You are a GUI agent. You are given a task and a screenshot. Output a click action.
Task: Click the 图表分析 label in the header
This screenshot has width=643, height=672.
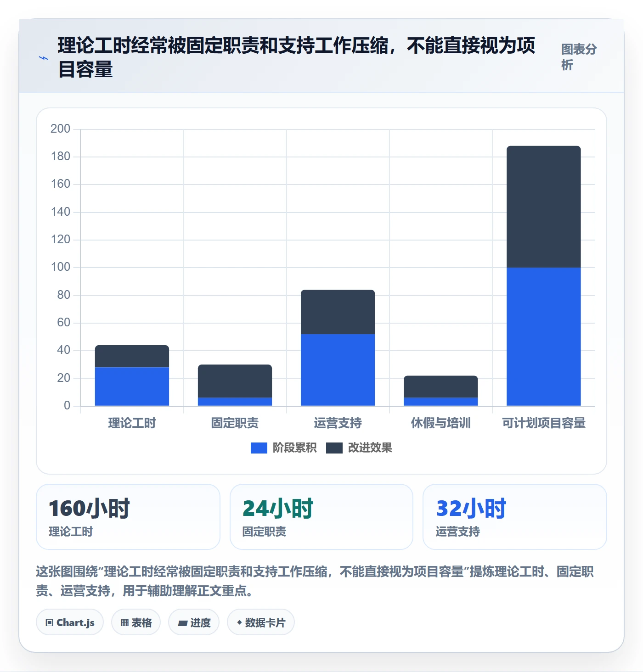click(579, 57)
